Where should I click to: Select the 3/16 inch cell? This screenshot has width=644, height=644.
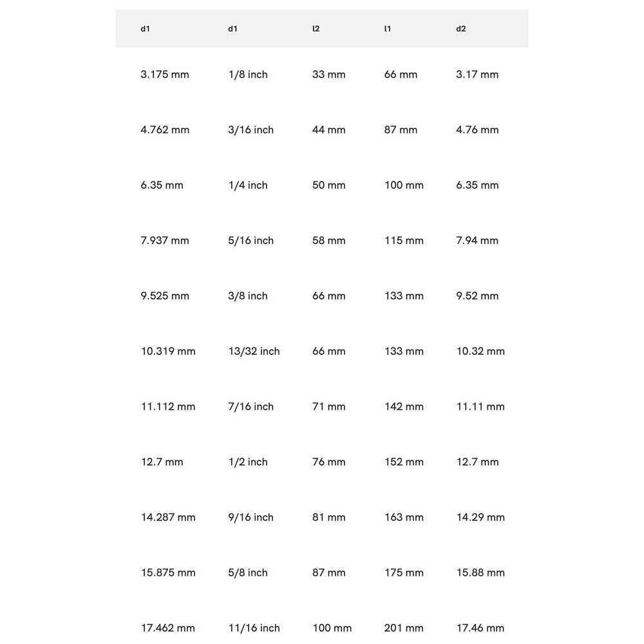pyautogui.click(x=251, y=130)
